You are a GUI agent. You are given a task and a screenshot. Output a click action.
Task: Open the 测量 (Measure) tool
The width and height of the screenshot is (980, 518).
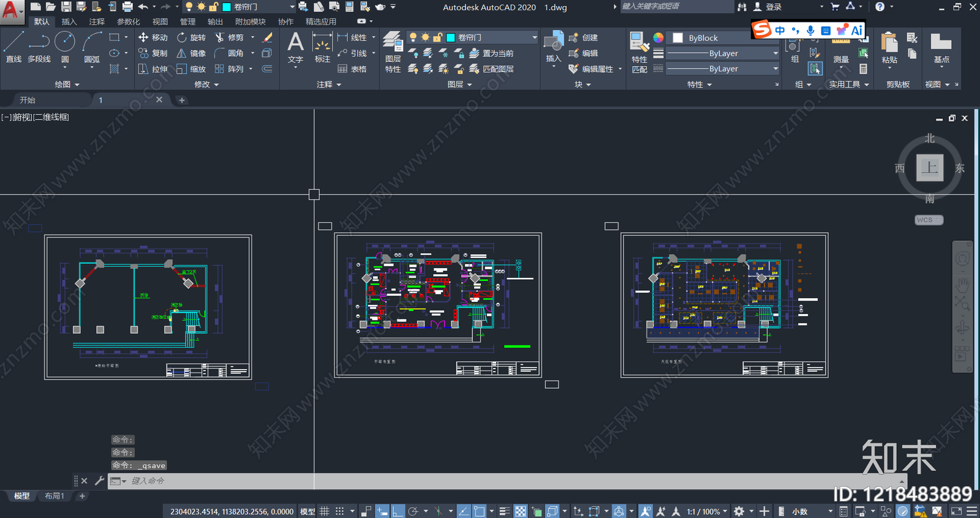841,51
